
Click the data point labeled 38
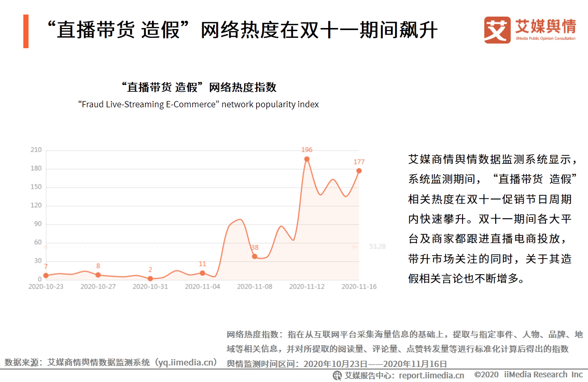point(254,257)
